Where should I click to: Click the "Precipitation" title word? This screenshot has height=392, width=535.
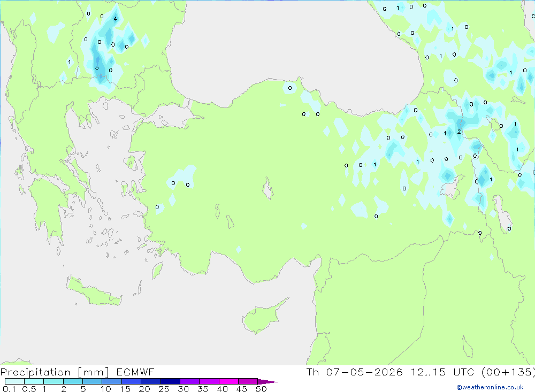pyautogui.click(x=35, y=372)
